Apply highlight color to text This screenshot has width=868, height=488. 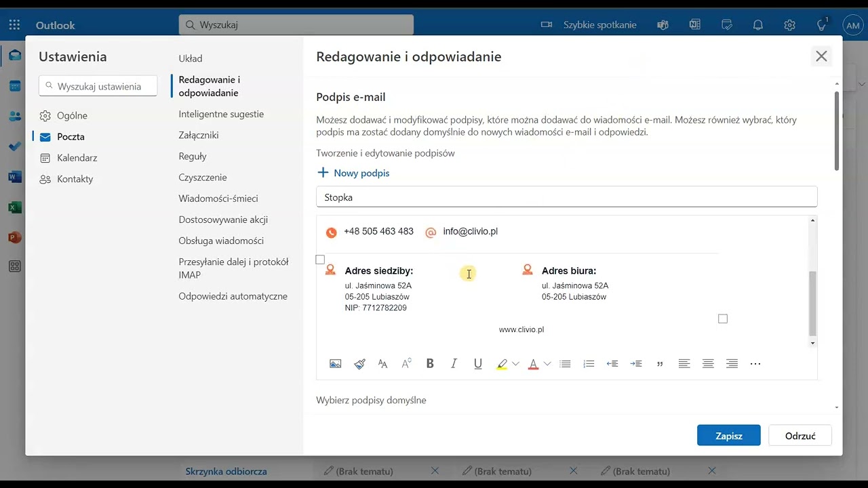pos(502,364)
